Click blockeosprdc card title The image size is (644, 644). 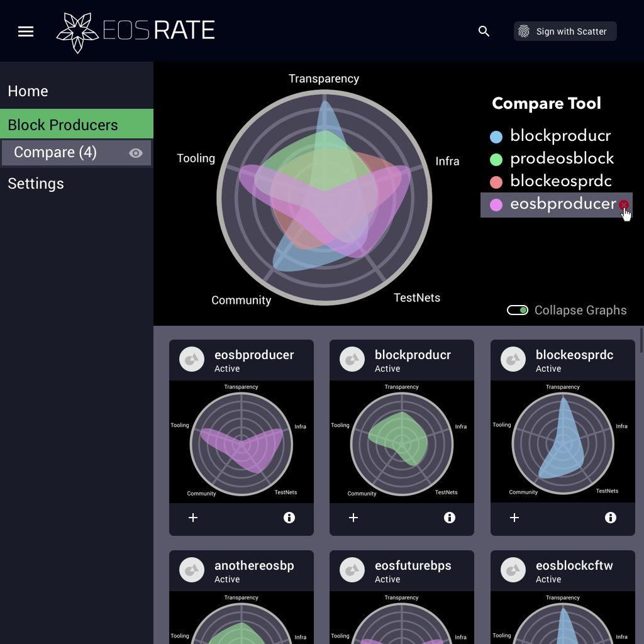click(x=575, y=355)
